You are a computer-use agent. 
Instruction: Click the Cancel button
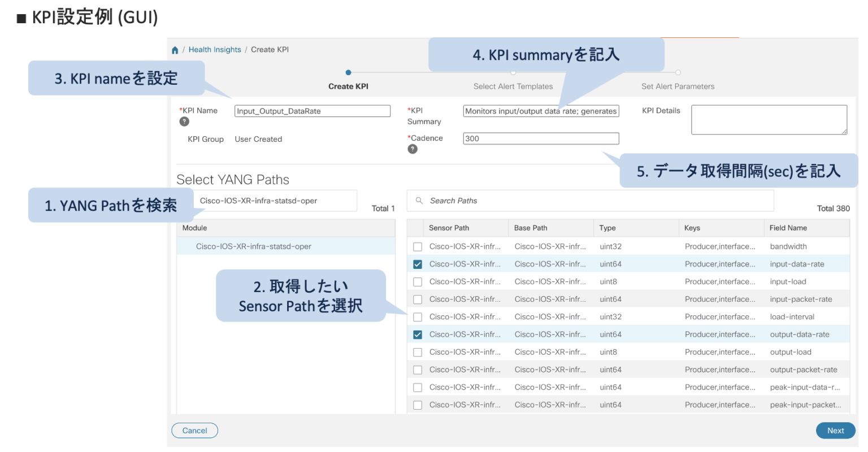pos(194,430)
